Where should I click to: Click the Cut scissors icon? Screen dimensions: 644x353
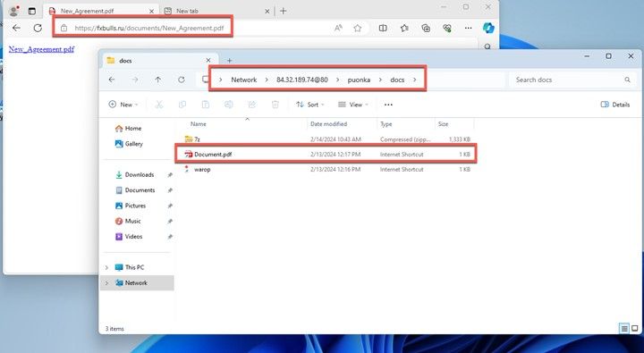click(x=159, y=105)
